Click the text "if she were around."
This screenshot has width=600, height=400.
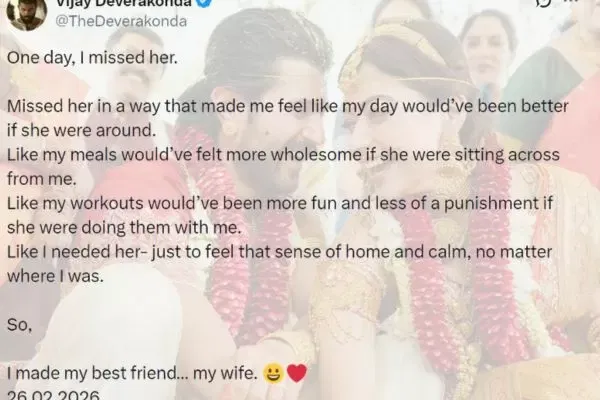(x=82, y=131)
